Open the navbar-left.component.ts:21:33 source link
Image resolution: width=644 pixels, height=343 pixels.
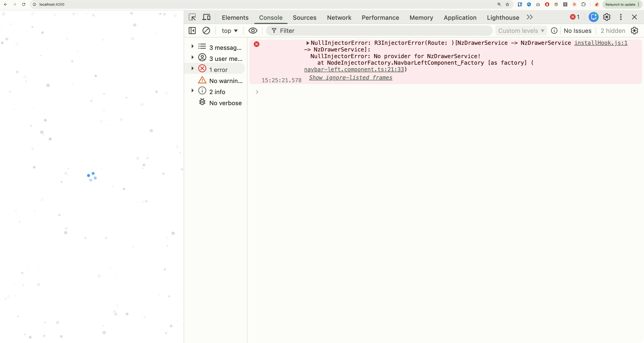click(x=354, y=70)
